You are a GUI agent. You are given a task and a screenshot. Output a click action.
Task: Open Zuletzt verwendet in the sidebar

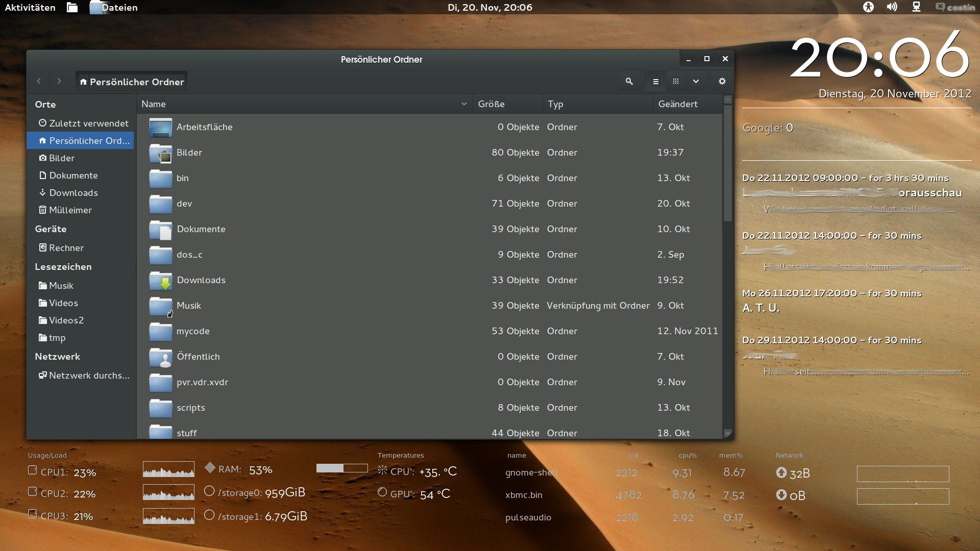click(83, 123)
